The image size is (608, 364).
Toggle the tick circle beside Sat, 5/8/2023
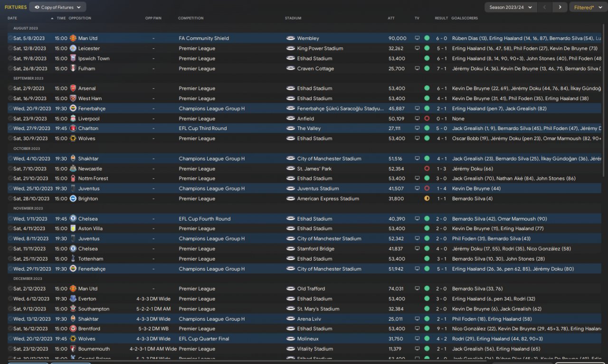[x=10, y=38]
